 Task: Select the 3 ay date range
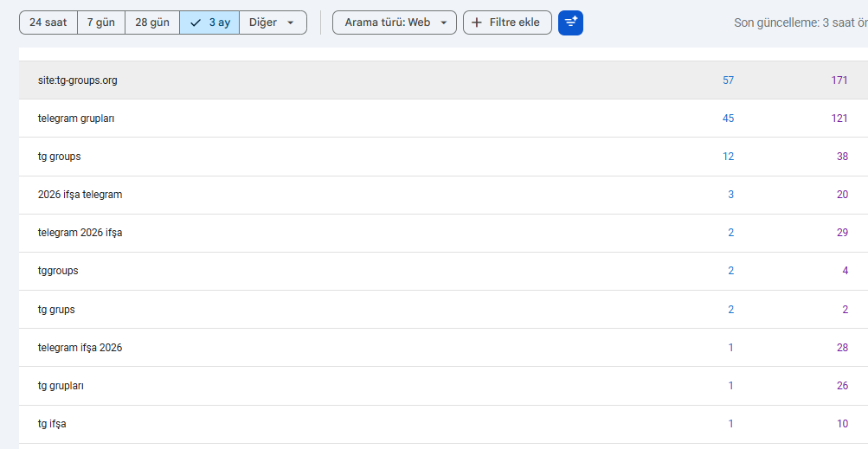[209, 22]
